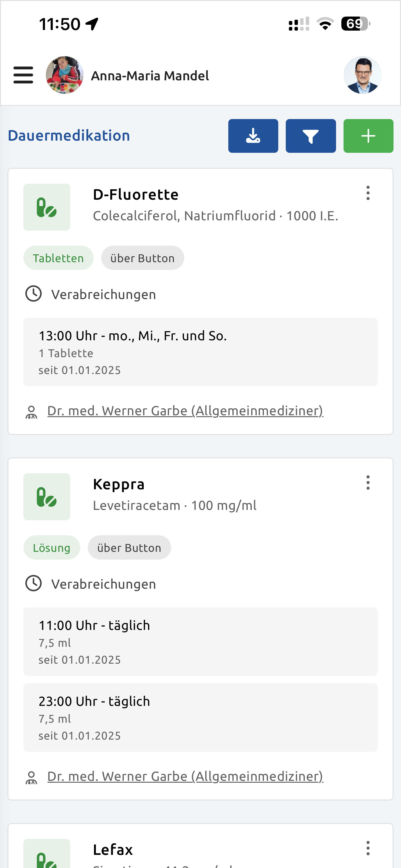The height and width of the screenshot is (868, 401).
Task: Click the Keppra pill icon
Action: click(x=47, y=497)
